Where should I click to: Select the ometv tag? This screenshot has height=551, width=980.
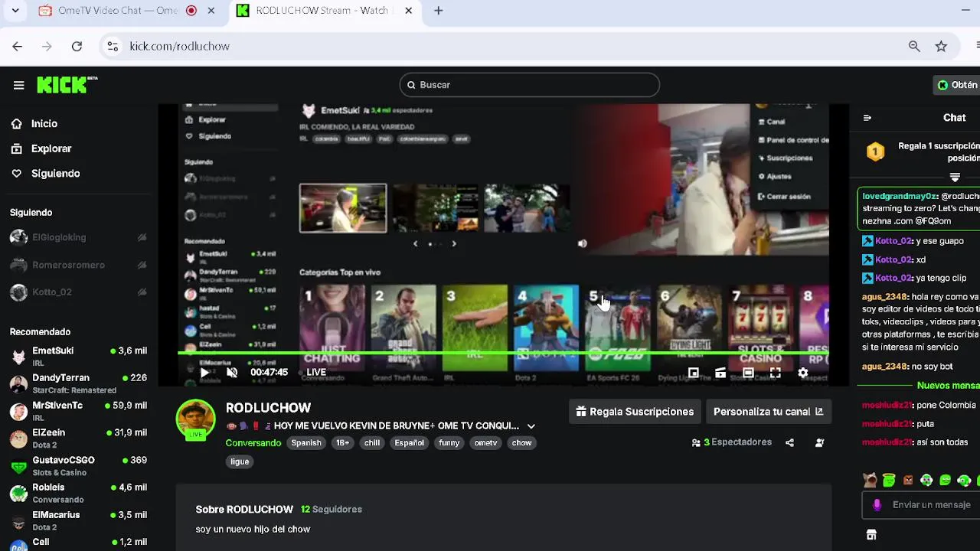(x=485, y=443)
